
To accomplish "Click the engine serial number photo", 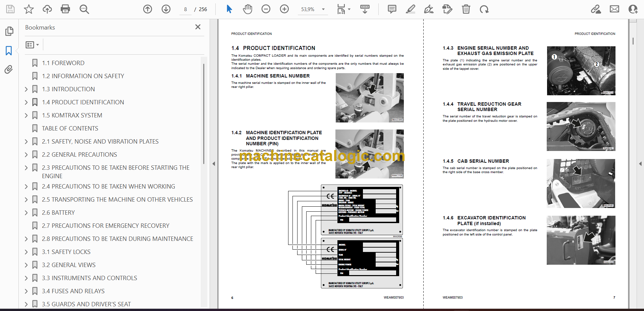I will pos(581,71).
